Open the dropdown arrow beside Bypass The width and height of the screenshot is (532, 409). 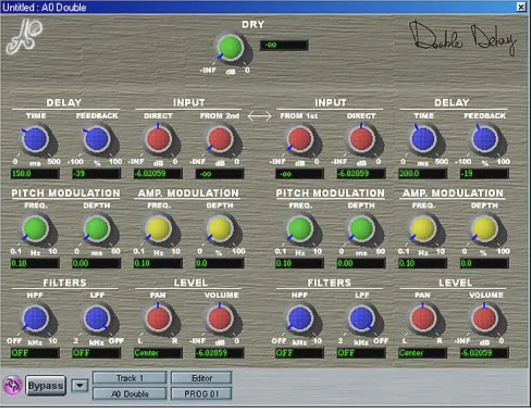click(80, 385)
